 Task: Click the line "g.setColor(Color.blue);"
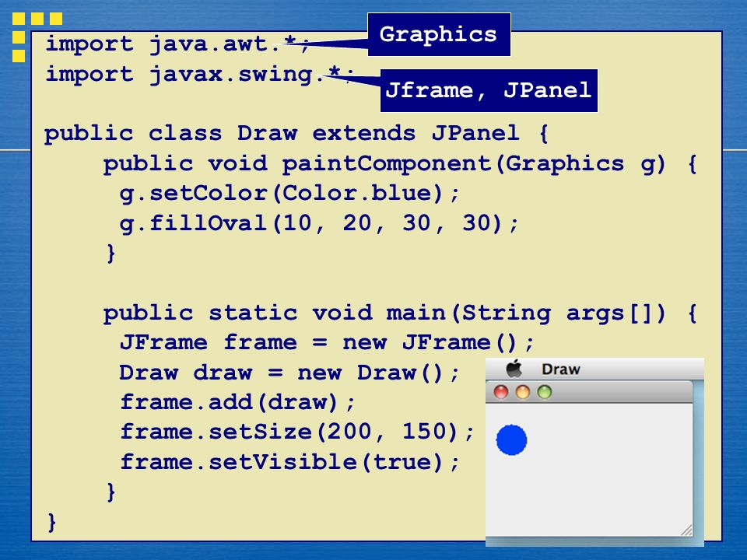tap(289, 194)
